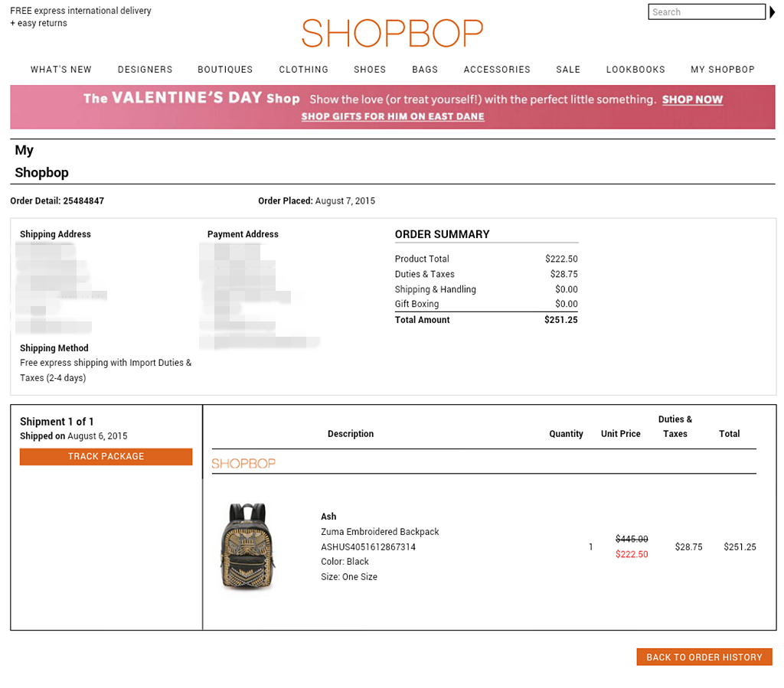Screen dimensions: 784x688
Task: Open the Bags menu
Action: click(425, 70)
